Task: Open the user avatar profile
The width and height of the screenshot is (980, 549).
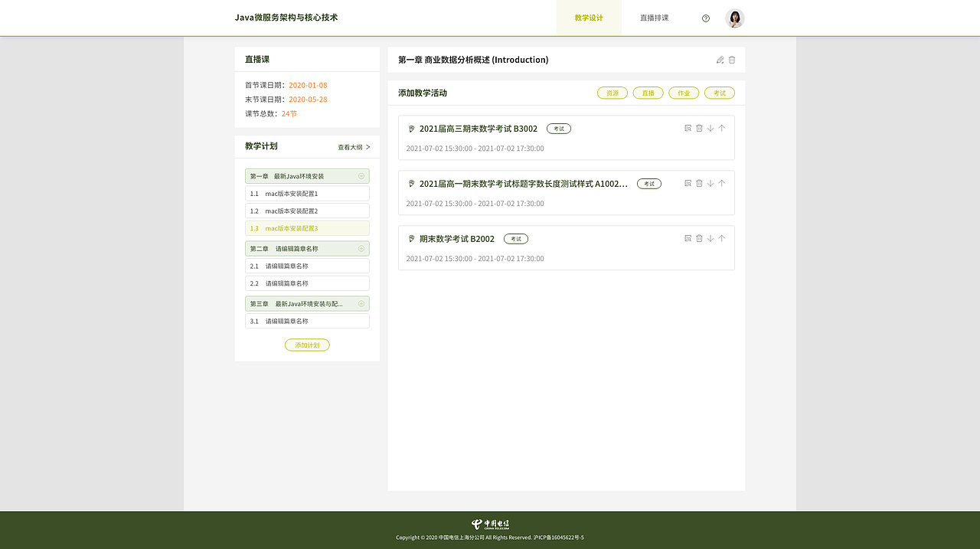Action: click(x=735, y=18)
